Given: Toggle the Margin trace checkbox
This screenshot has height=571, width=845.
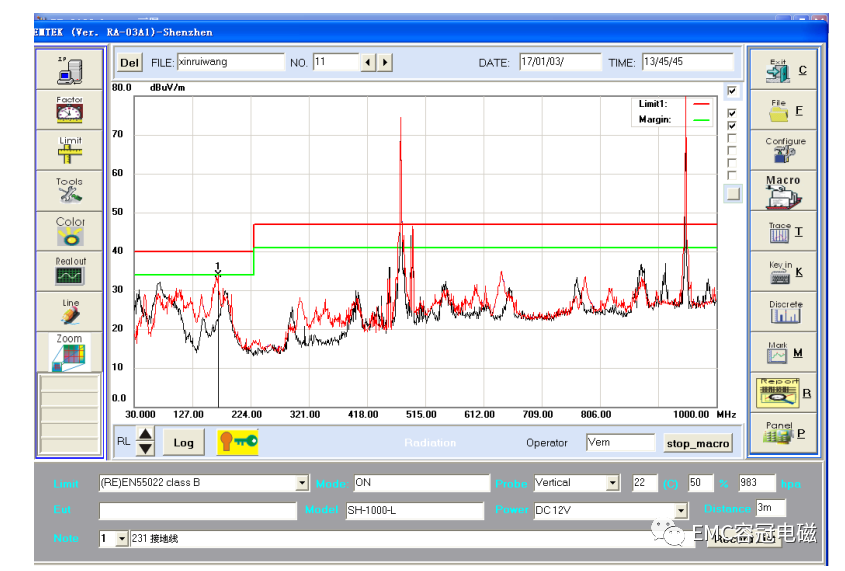Looking at the screenshot, I should (732, 125).
